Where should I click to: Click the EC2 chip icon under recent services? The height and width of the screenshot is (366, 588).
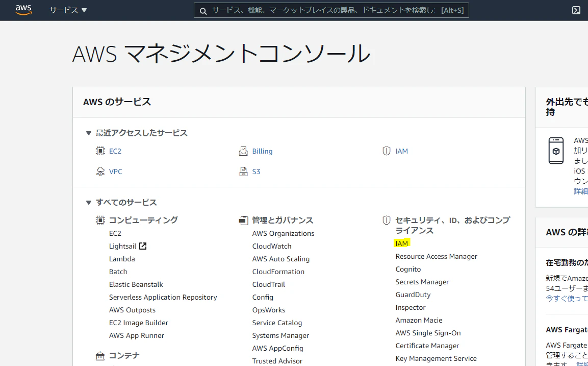[x=100, y=151]
